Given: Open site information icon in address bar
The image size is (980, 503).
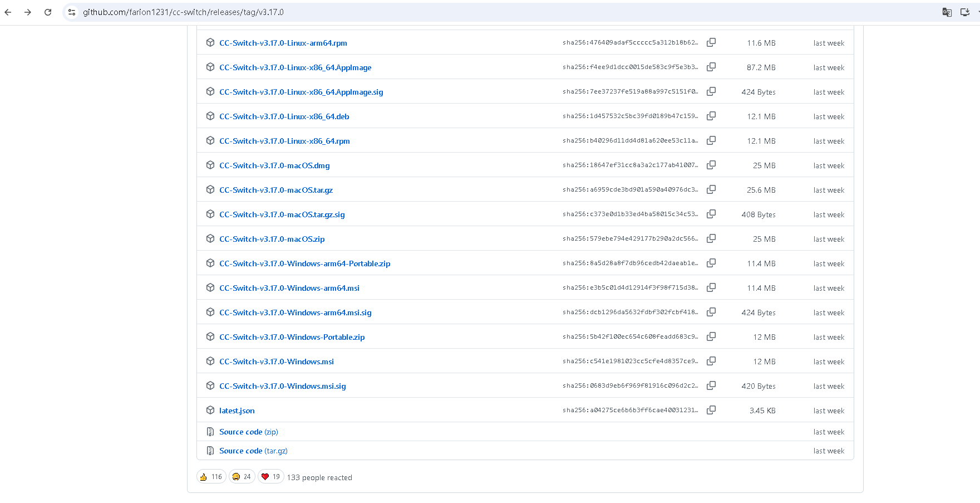Looking at the screenshot, I should (72, 12).
